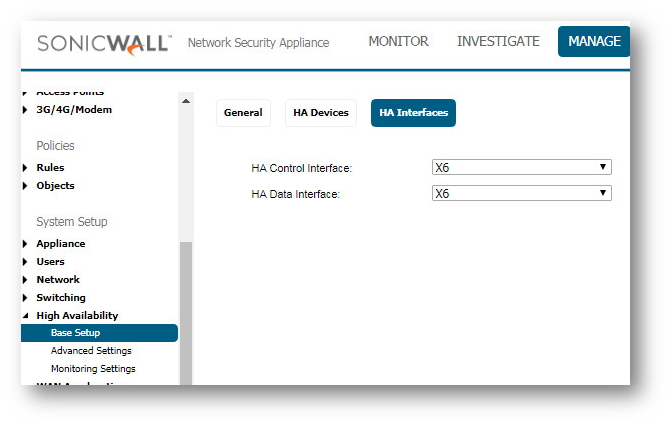
Task: Select the MANAGE tab
Action: click(594, 42)
